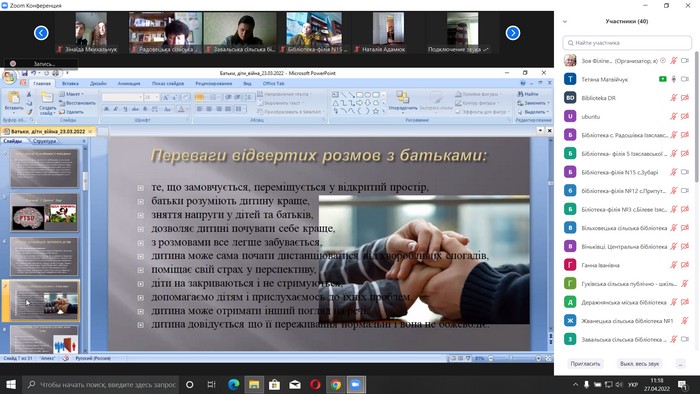The width and height of the screenshot is (700, 394).
Task: Select the PTSD brain slide thumbnail
Action: [44, 213]
